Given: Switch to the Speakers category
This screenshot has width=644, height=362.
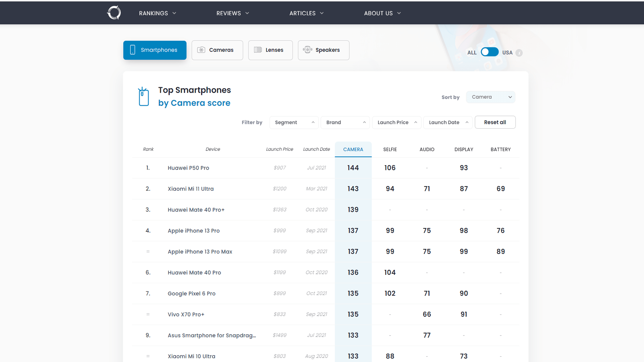Looking at the screenshot, I should (323, 50).
